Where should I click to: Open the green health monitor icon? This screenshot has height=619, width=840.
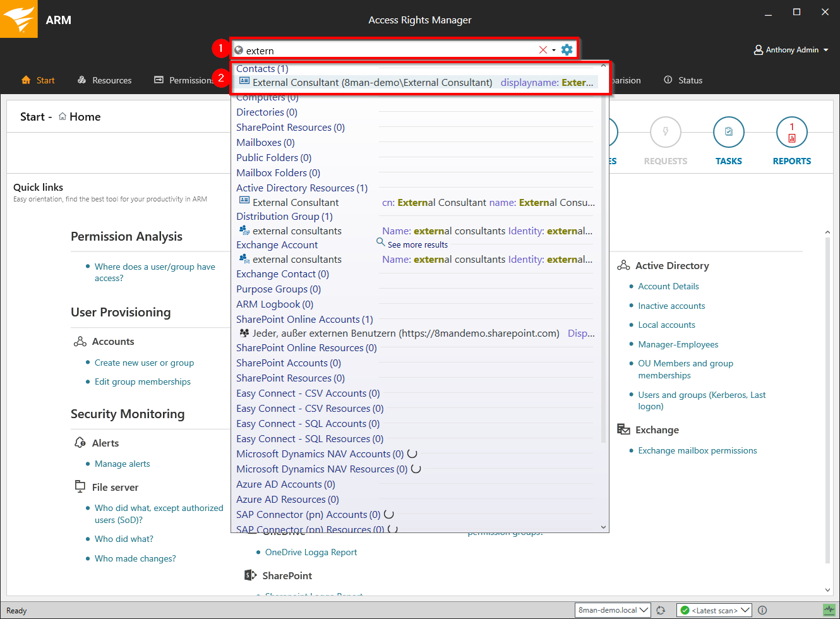(x=829, y=610)
